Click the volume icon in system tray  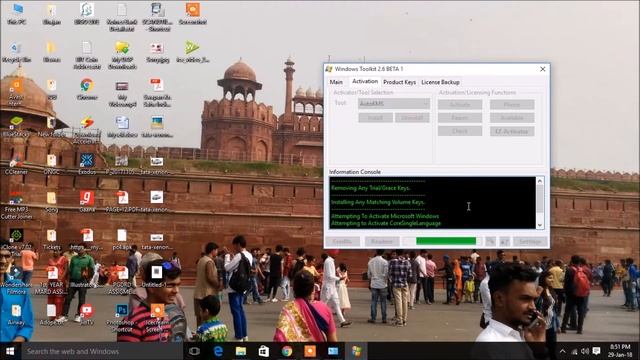click(584, 351)
